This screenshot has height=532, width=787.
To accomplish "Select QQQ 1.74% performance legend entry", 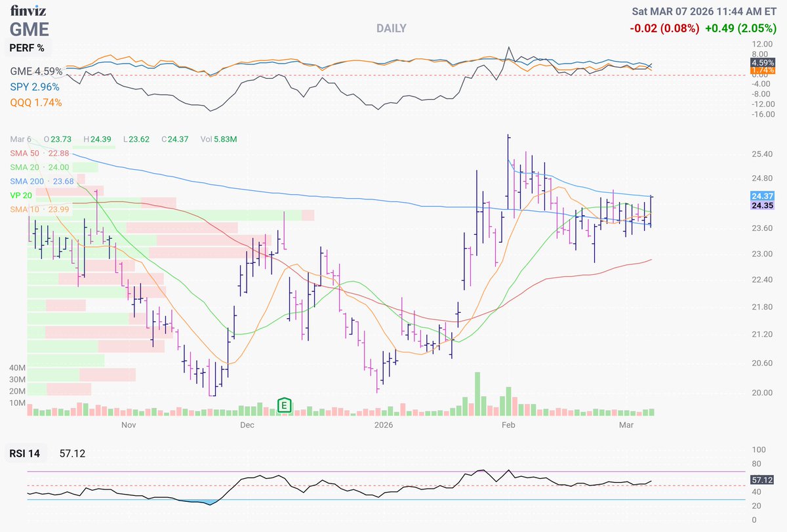I will 35,102.
